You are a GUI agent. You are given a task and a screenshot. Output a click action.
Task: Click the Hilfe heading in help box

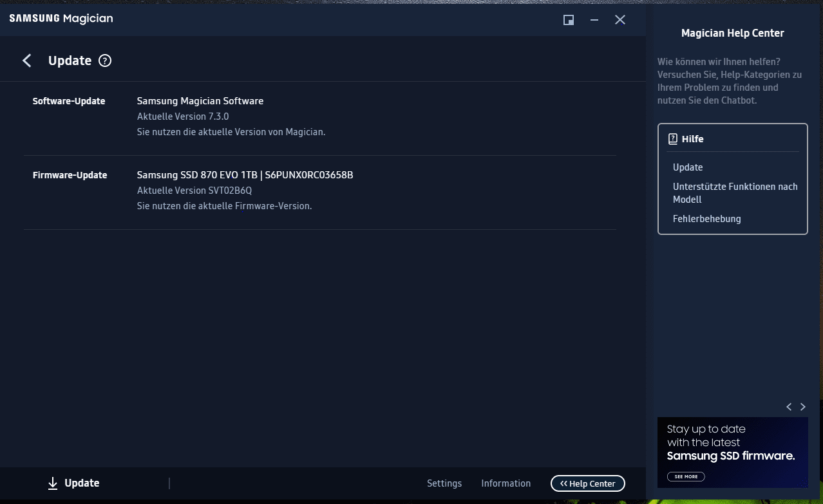click(693, 139)
